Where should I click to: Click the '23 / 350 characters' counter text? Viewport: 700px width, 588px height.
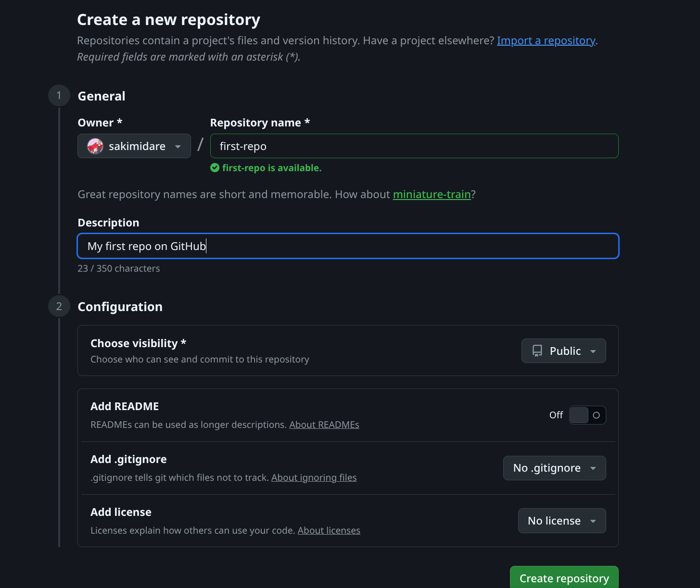(x=119, y=268)
